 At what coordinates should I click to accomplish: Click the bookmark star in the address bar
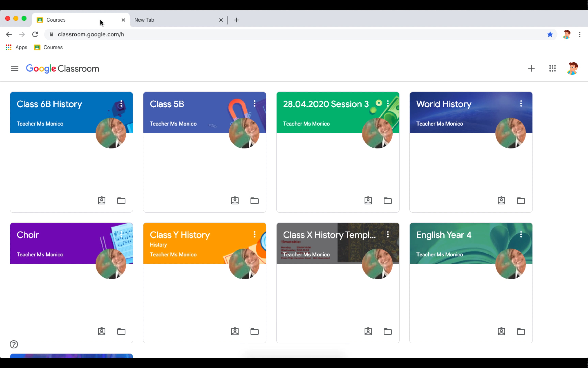[x=550, y=34]
